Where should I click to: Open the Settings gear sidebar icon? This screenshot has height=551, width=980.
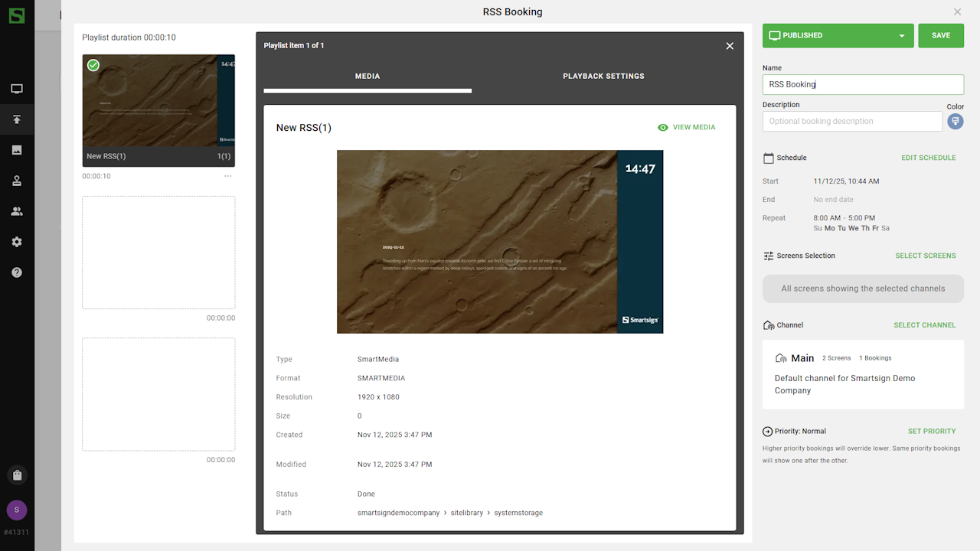17,242
